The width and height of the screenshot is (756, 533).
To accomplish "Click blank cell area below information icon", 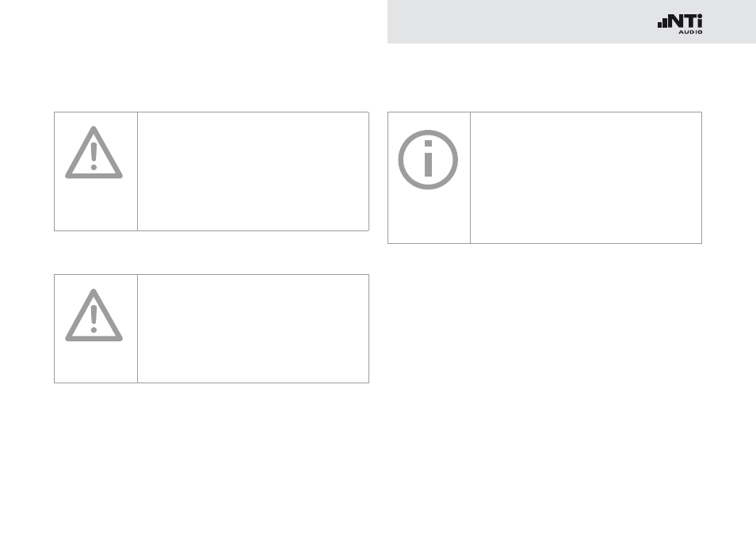I will (x=429, y=217).
